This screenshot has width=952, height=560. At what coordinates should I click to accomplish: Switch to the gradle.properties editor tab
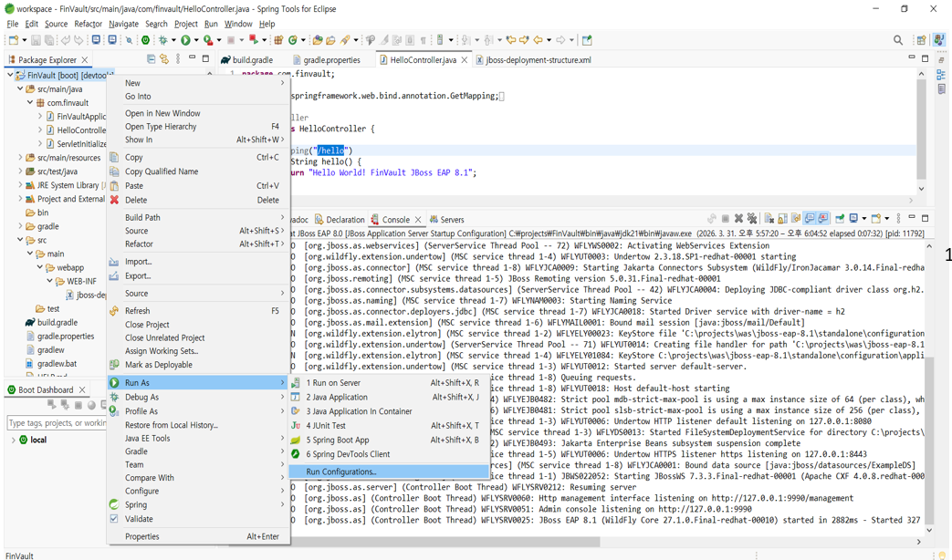point(326,59)
